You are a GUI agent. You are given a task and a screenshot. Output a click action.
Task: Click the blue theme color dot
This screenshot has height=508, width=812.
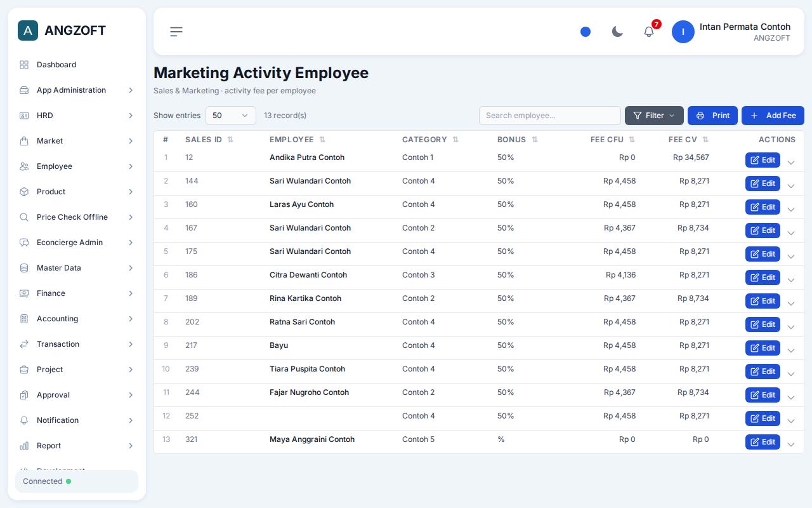coord(586,32)
